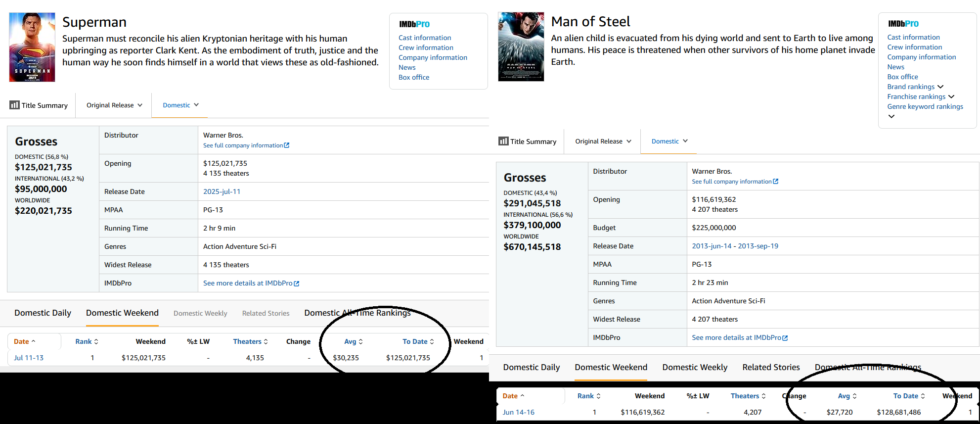Select the Domestic Weekend tab for Superman
This screenshot has height=424, width=980.
pyautogui.click(x=122, y=313)
